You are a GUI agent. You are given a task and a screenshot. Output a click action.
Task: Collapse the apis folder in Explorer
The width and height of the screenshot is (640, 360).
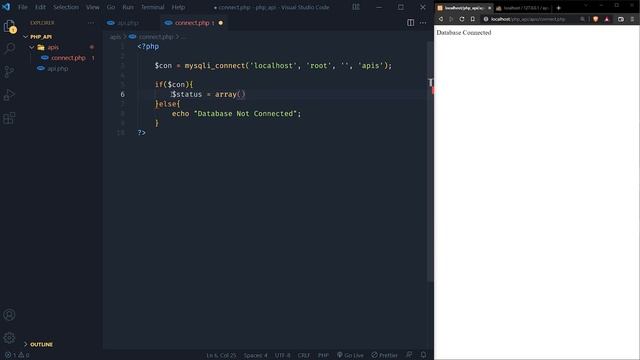(x=32, y=47)
